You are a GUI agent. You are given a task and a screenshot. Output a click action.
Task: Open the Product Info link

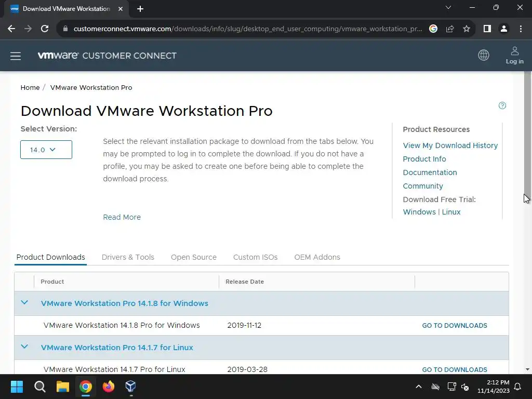click(x=424, y=159)
